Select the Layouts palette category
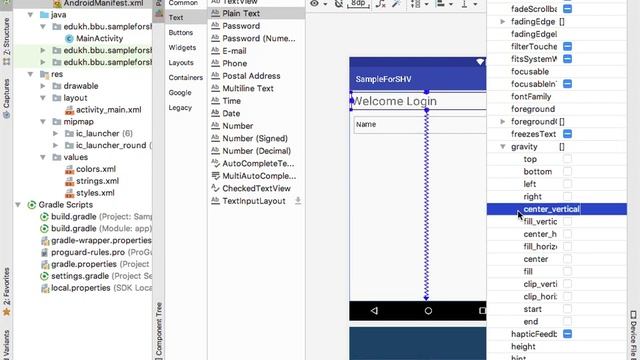The width and height of the screenshot is (640, 360). point(181,63)
